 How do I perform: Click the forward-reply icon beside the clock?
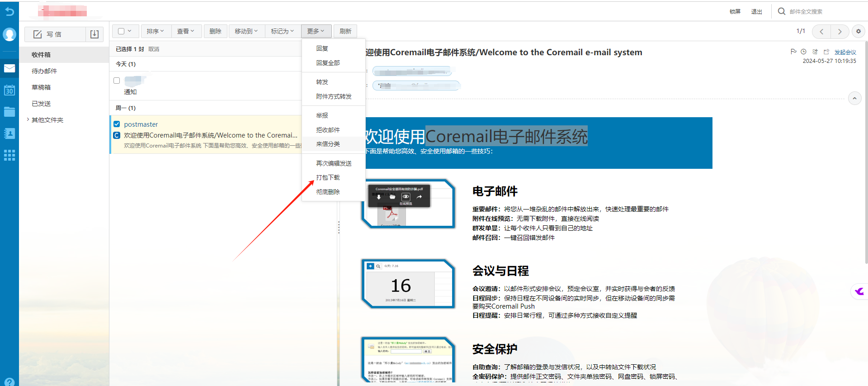815,52
